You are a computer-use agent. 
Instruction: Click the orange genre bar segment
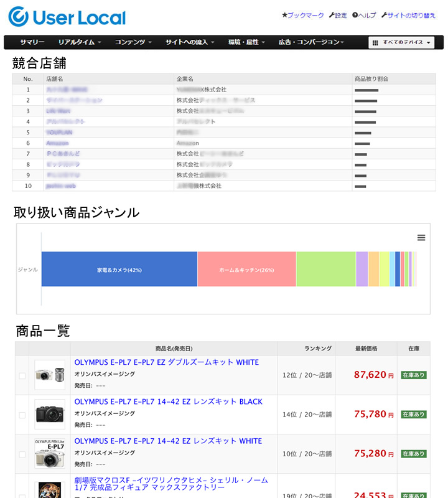pyautogui.click(x=374, y=270)
